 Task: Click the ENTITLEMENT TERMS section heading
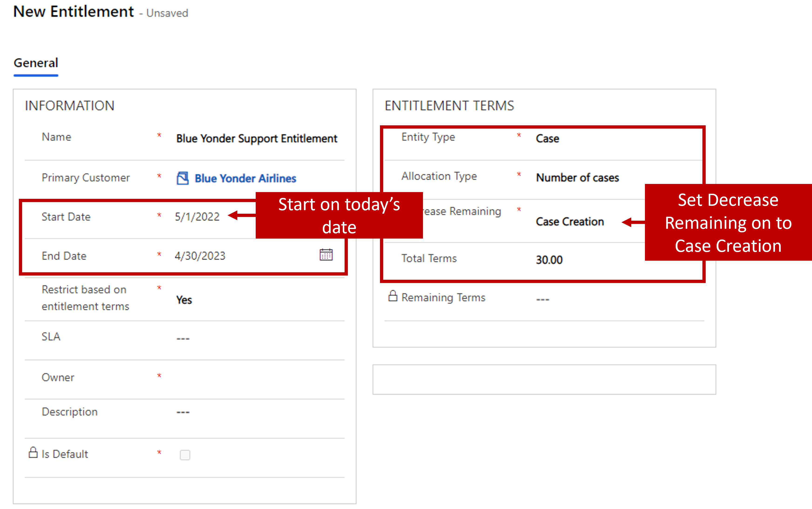(x=449, y=106)
